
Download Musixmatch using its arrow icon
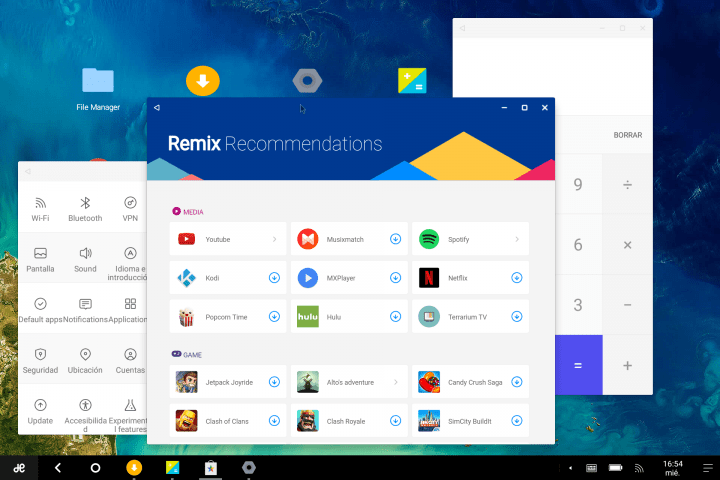[x=395, y=239]
